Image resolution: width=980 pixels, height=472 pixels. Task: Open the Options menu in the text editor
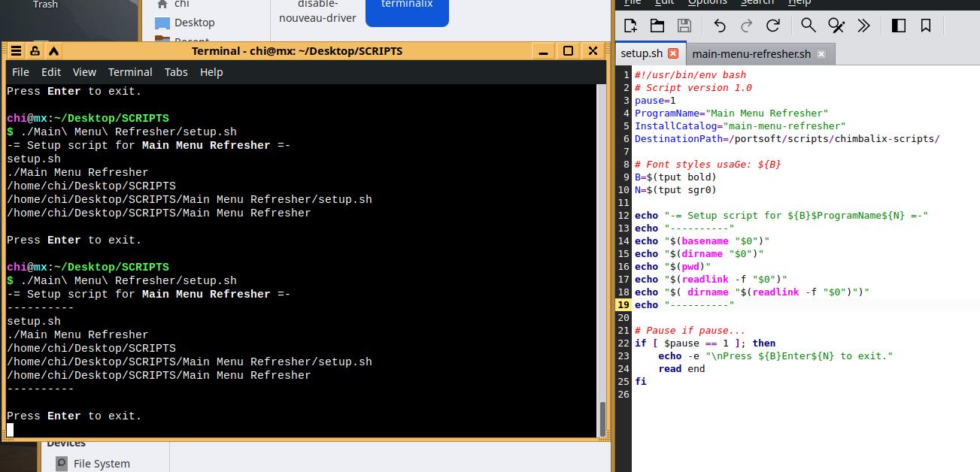pos(708,3)
